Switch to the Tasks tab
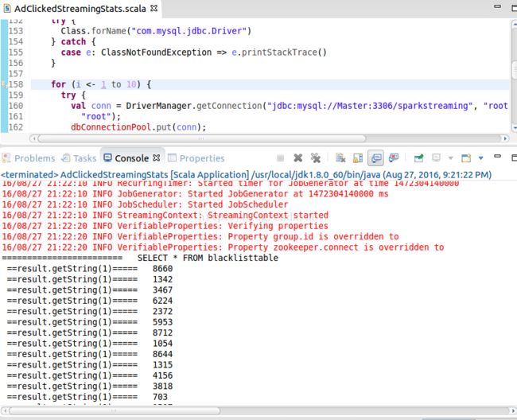Image resolution: width=517 pixels, height=420 pixels. coord(80,158)
